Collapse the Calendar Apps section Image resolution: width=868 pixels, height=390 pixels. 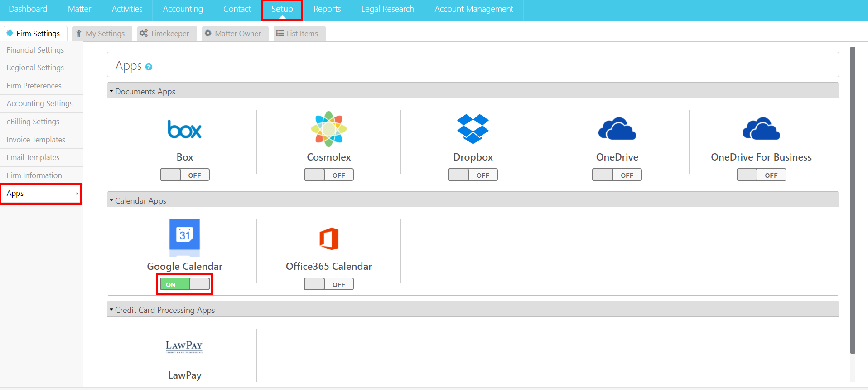coord(111,200)
